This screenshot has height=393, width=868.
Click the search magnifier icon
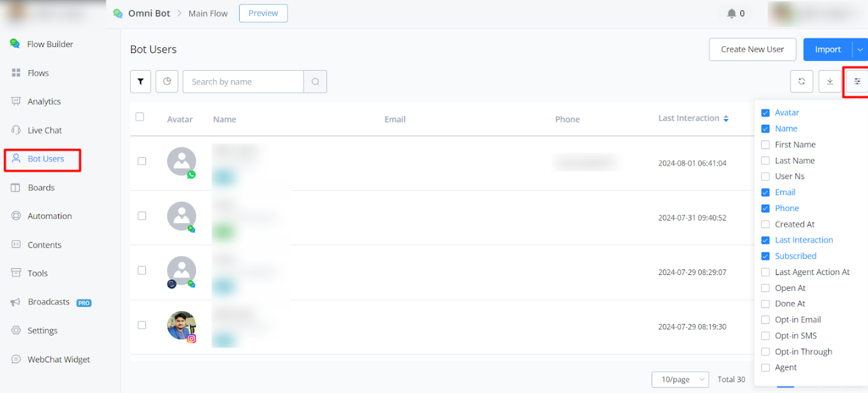click(315, 82)
